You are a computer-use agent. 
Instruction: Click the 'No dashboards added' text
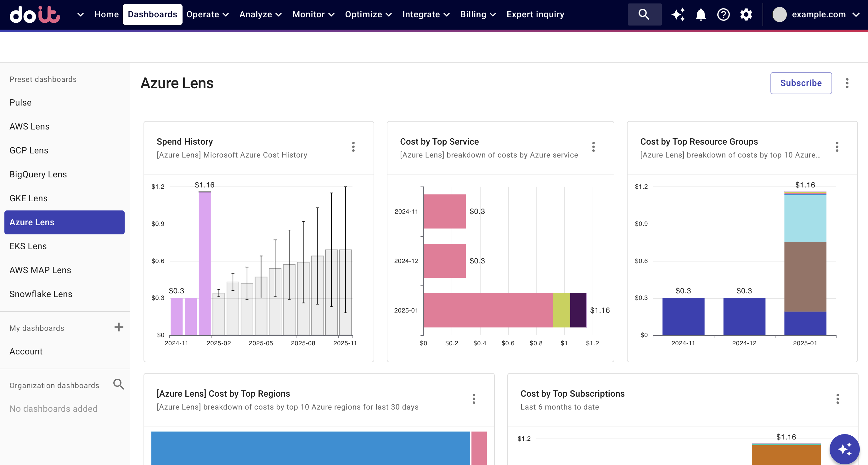[x=53, y=409]
